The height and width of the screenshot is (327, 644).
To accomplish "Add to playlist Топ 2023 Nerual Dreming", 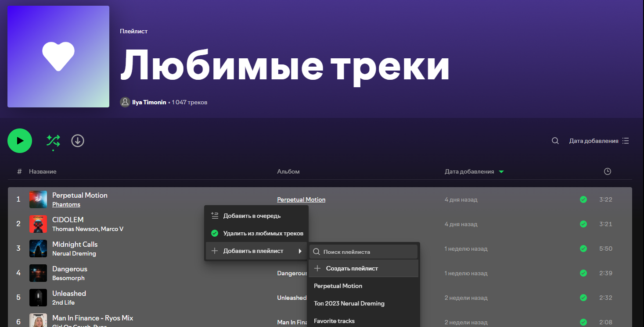I will 363,303.
